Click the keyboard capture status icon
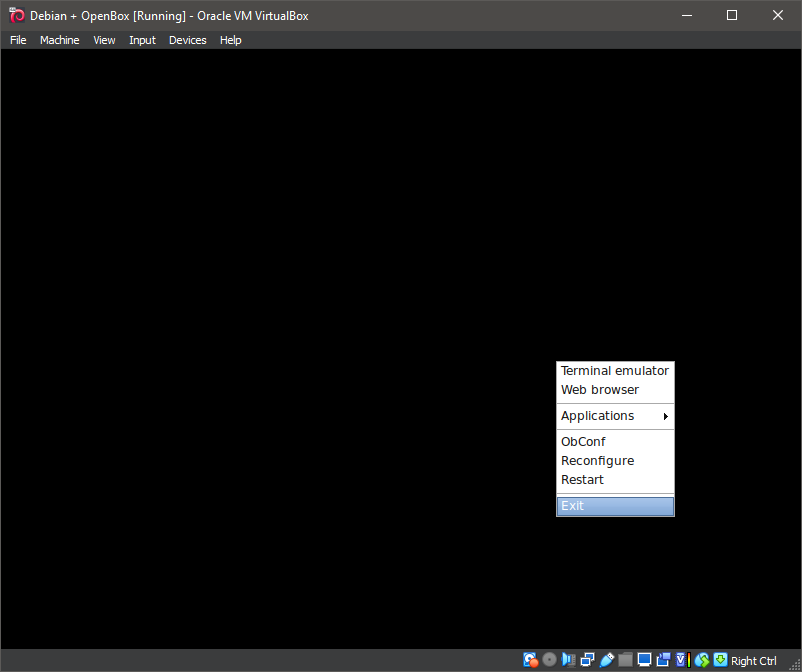The image size is (802, 672). click(720, 660)
